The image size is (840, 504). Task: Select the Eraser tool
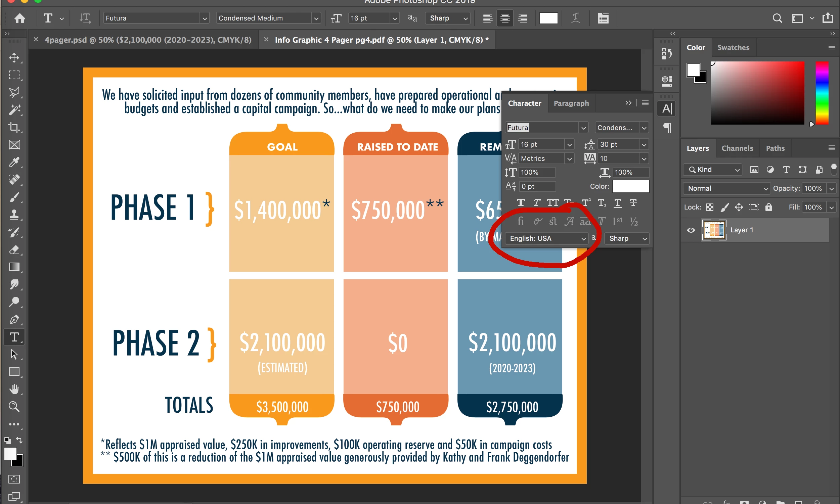coord(14,250)
